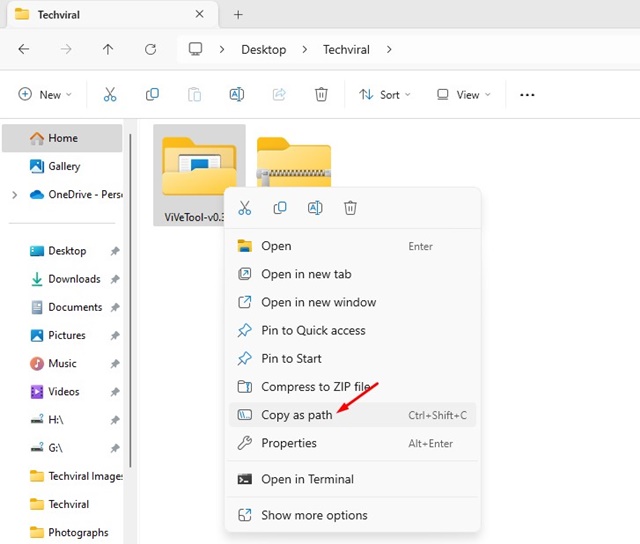The height and width of the screenshot is (544, 640).
Task: Open Techviral Images folder in sidebar
Action: click(x=76, y=476)
